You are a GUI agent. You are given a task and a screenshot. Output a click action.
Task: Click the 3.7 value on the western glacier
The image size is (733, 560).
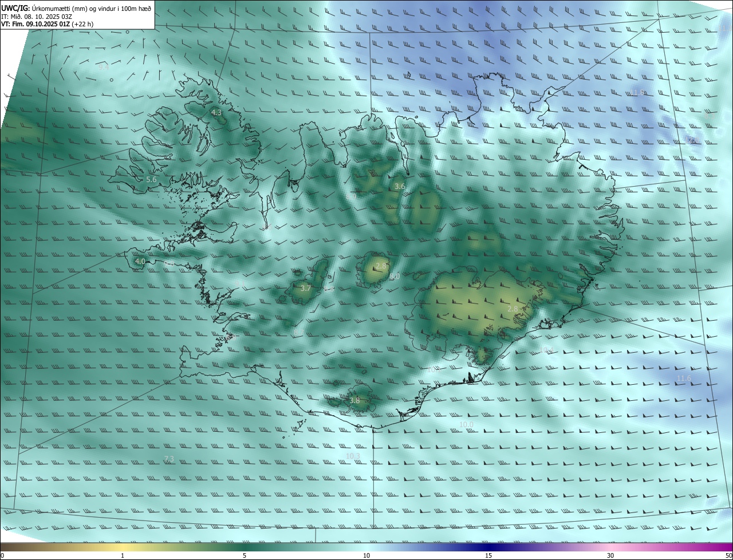pos(305,288)
